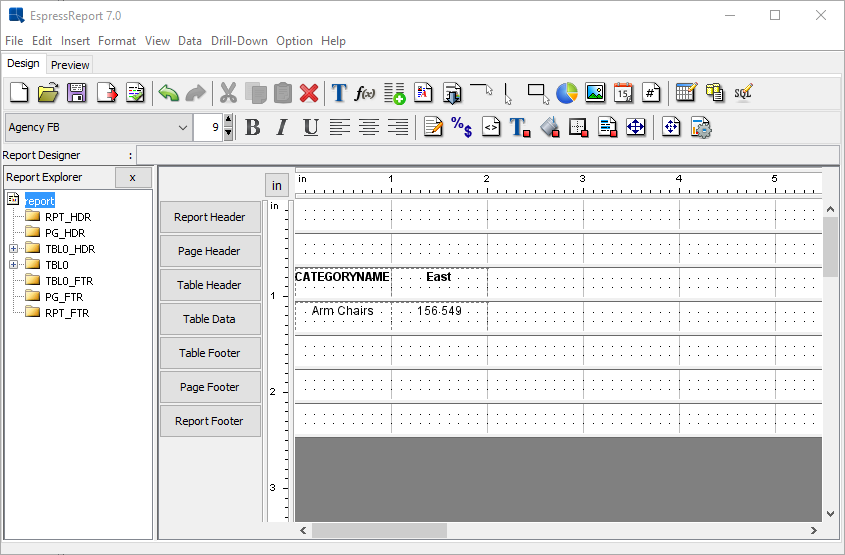Open report using the folder icon

48,93
